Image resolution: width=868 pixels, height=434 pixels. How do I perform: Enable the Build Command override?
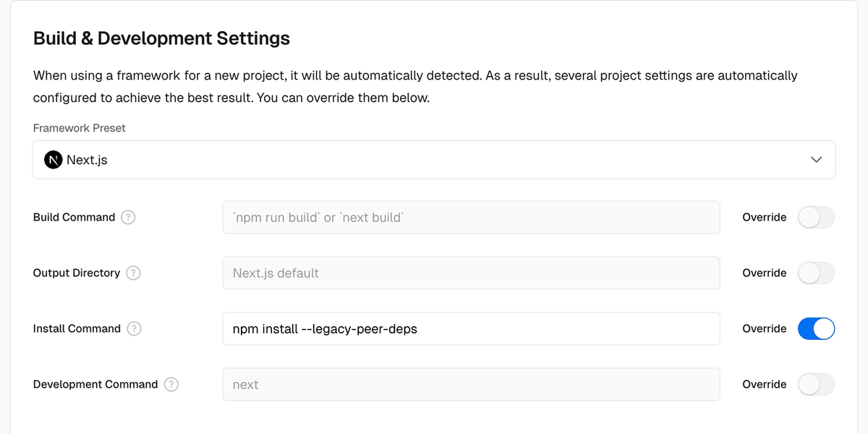(x=816, y=217)
